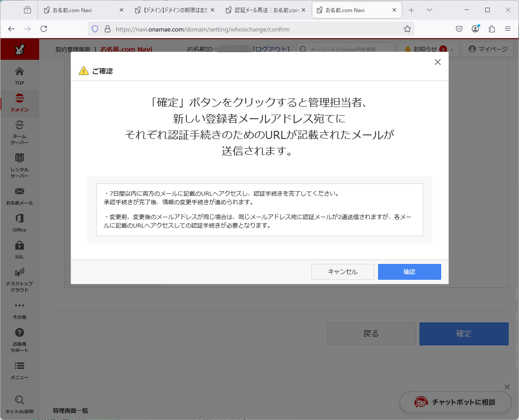Image resolution: width=519 pixels, height=420 pixels.
Task: Open the SSL padlock sidebar icon
Action: [x=19, y=250]
